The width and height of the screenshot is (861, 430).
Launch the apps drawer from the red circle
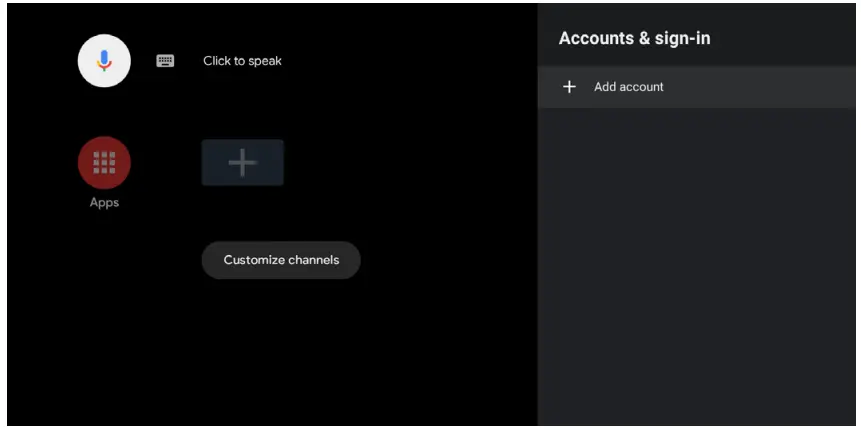tap(104, 162)
